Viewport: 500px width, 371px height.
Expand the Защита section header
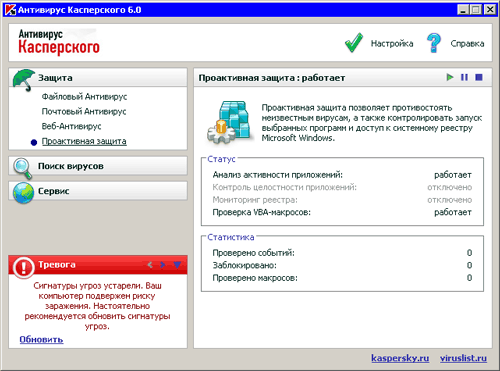point(98,78)
